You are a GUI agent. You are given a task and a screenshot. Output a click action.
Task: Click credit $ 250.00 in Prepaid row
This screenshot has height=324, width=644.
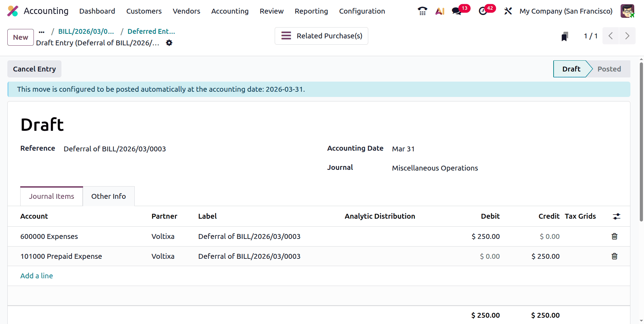[545, 256]
